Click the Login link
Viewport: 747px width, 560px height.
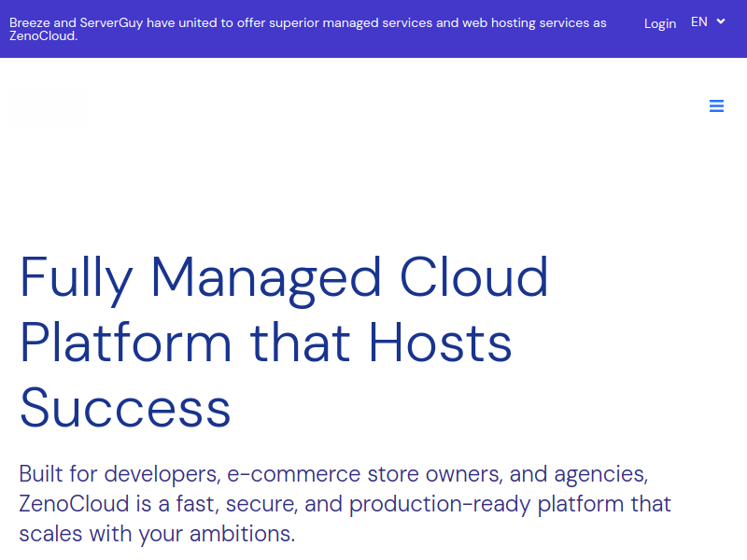(x=660, y=23)
